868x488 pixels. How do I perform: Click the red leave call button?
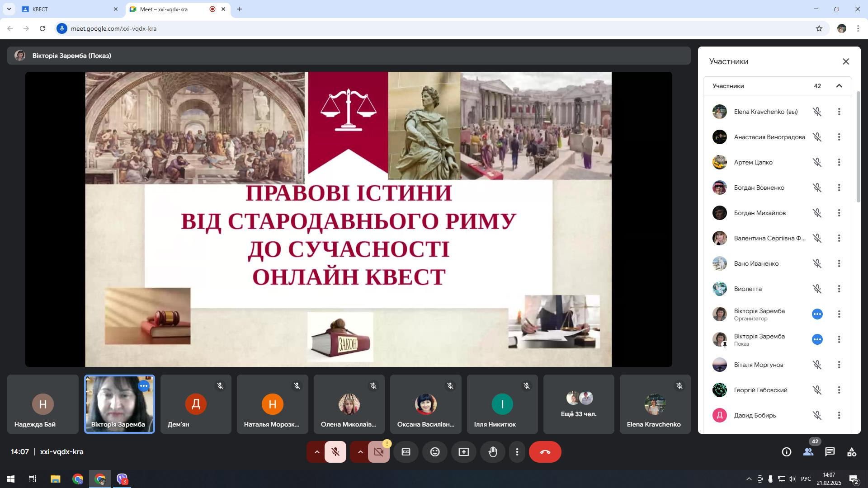click(x=545, y=452)
